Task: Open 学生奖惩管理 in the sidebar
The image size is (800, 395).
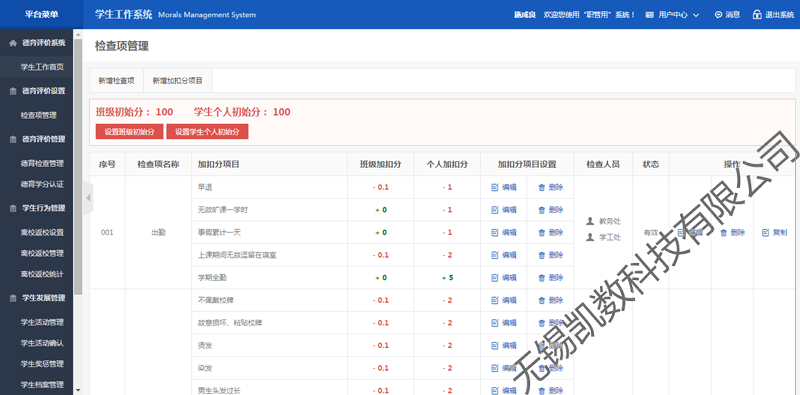Action: click(42, 364)
